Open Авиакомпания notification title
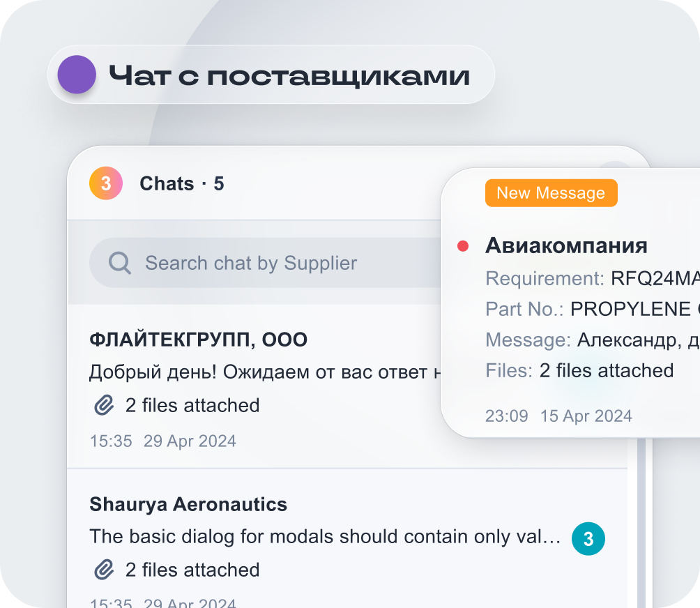 [566, 245]
